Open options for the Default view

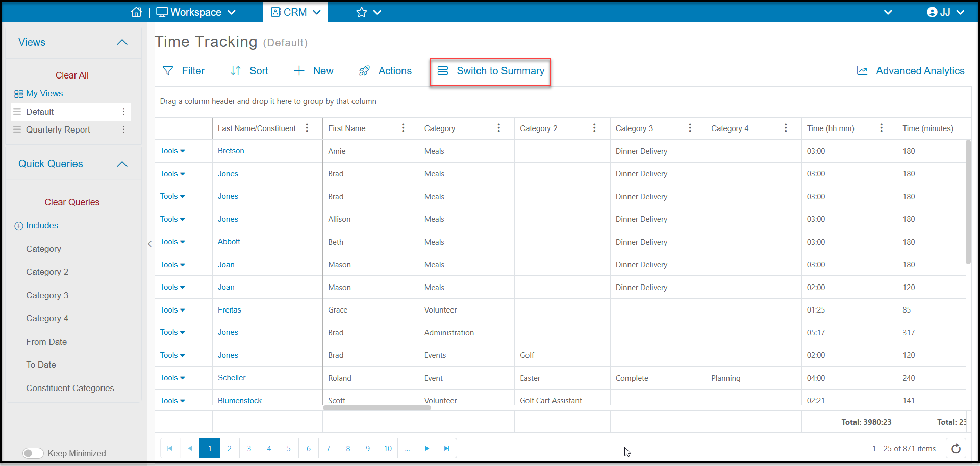click(123, 112)
